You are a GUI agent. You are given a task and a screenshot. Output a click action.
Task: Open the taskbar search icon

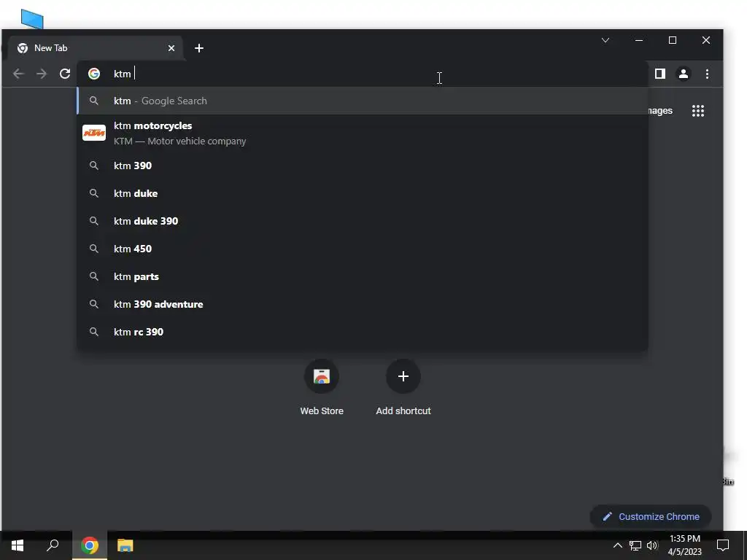53,545
